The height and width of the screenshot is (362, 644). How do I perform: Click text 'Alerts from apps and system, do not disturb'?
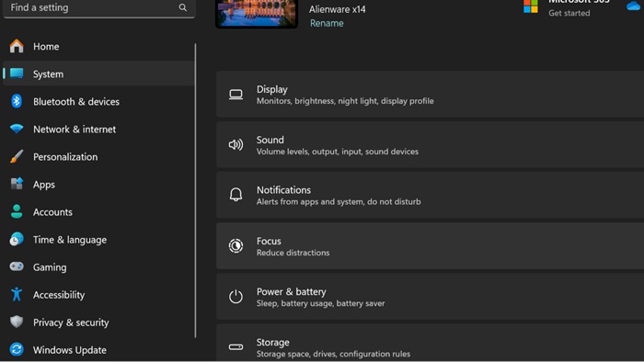[x=339, y=202]
